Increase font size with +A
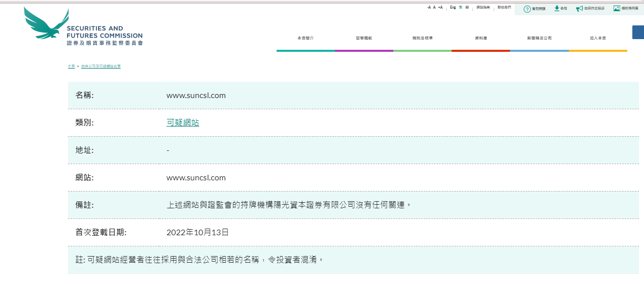 [x=440, y=8]
